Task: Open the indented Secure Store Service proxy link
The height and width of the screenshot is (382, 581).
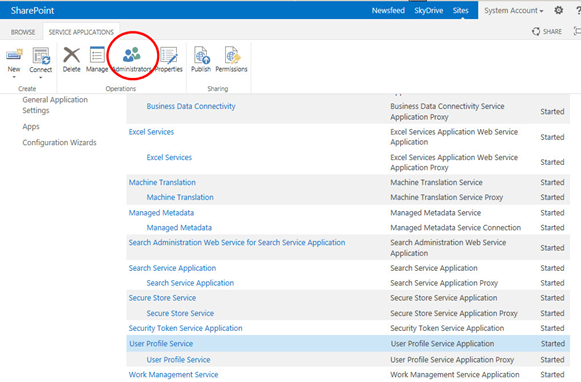Action: click(x=180, y=313)
